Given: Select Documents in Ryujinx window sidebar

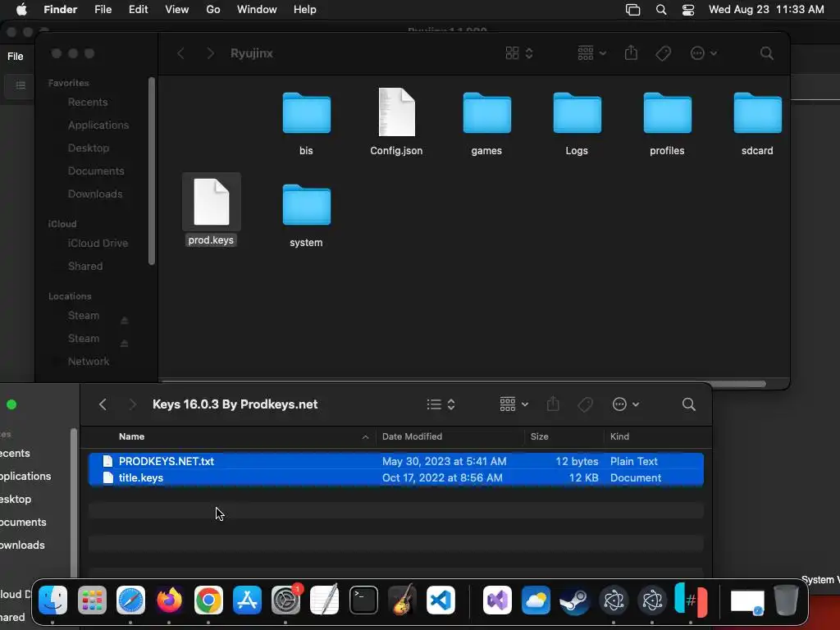Looking at the screenshot, I should [96, 171].
